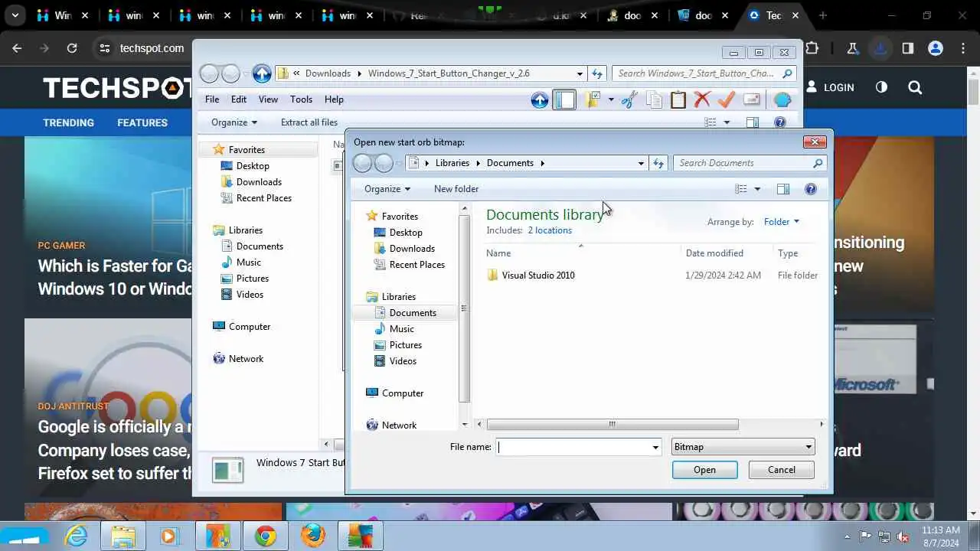980x551 pixels.
Task: Click the folder options checkmark icon
Action: [x=593, y=99]
